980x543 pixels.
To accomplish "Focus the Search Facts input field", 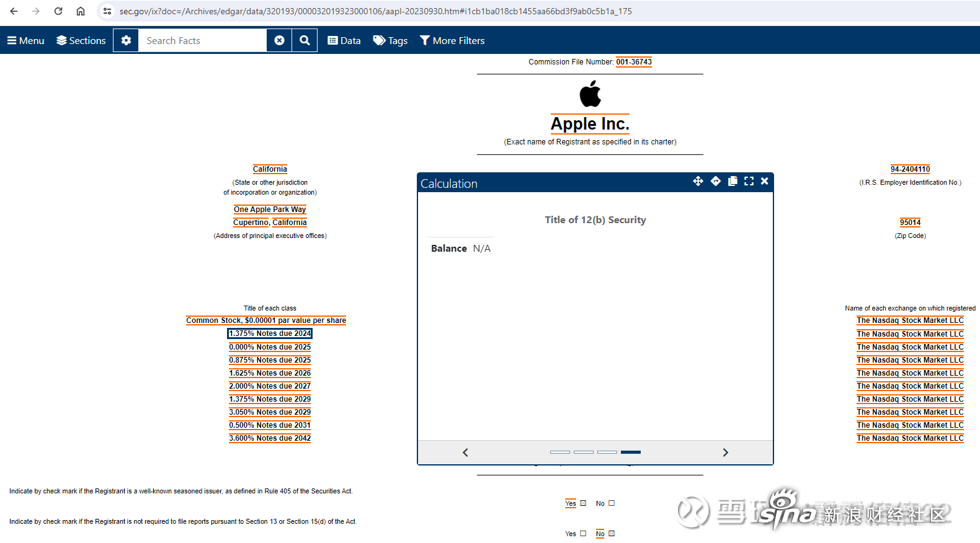I will 203,40.
